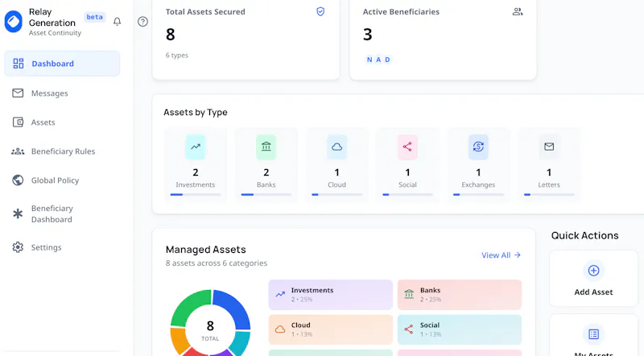Open Global Policy in sidebar
The width and height of the screenshot is (644, 356).
(55, 180)
